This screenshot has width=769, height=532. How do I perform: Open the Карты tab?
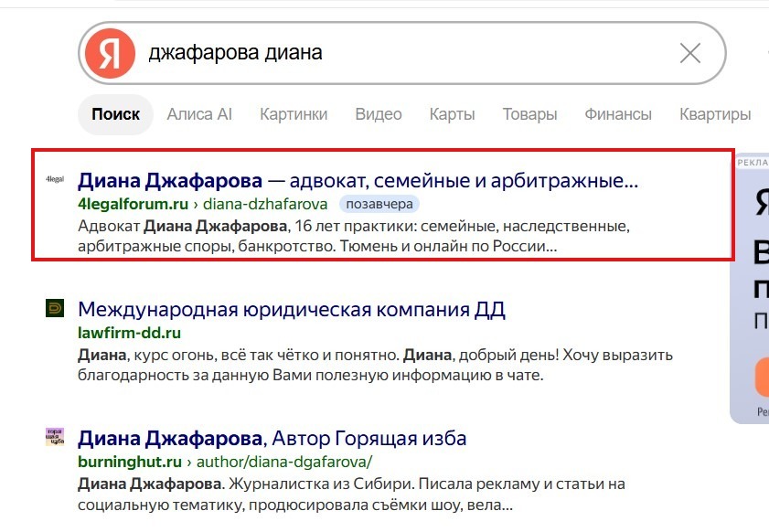tap(453, 114)
